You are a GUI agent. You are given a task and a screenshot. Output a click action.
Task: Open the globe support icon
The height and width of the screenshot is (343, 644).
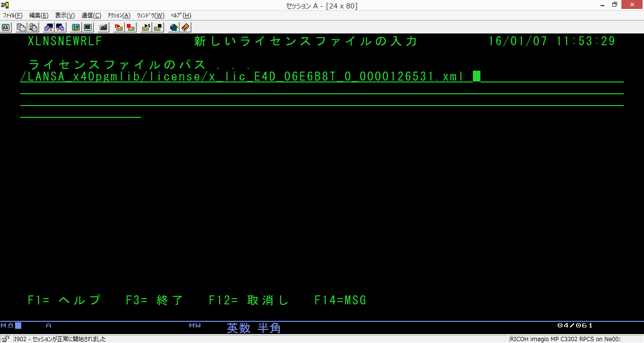174,27
